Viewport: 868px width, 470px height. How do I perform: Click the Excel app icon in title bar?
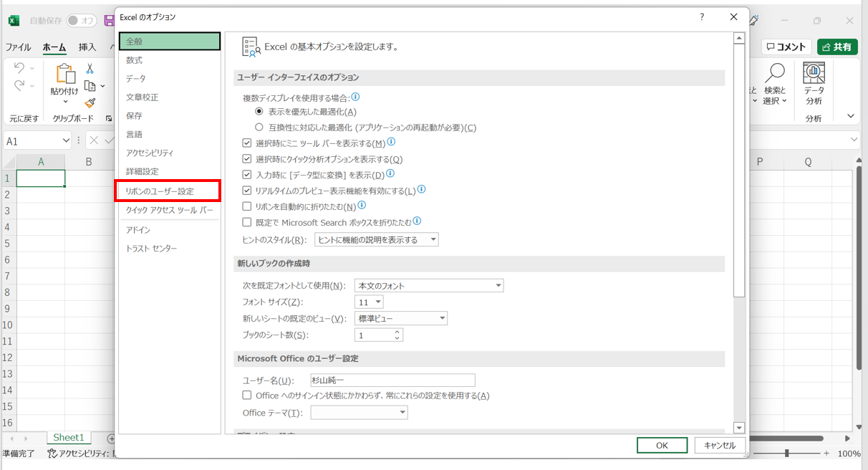14,21
